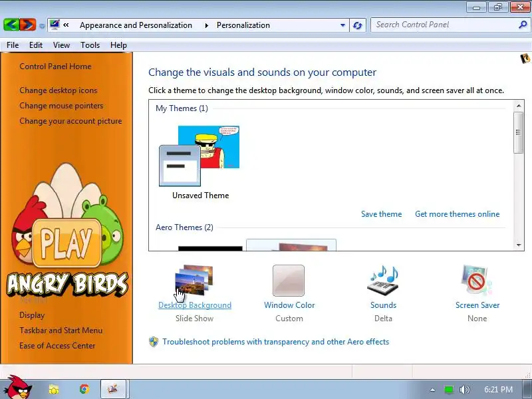This screenshot has height=399, width=532.
Task: Click the themes list scrollbar thumb
Action: pyautogui.click(x=519, y=132)
